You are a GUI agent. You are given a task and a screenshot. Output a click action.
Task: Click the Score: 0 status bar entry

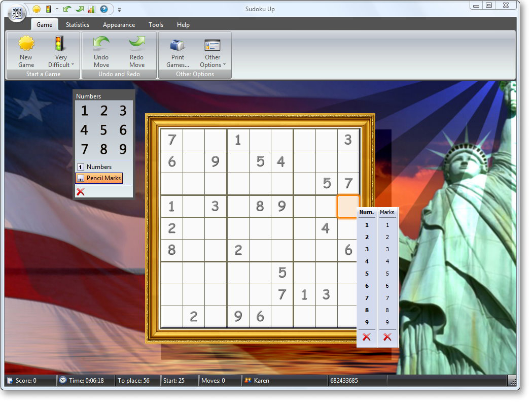tap(26, 381)
